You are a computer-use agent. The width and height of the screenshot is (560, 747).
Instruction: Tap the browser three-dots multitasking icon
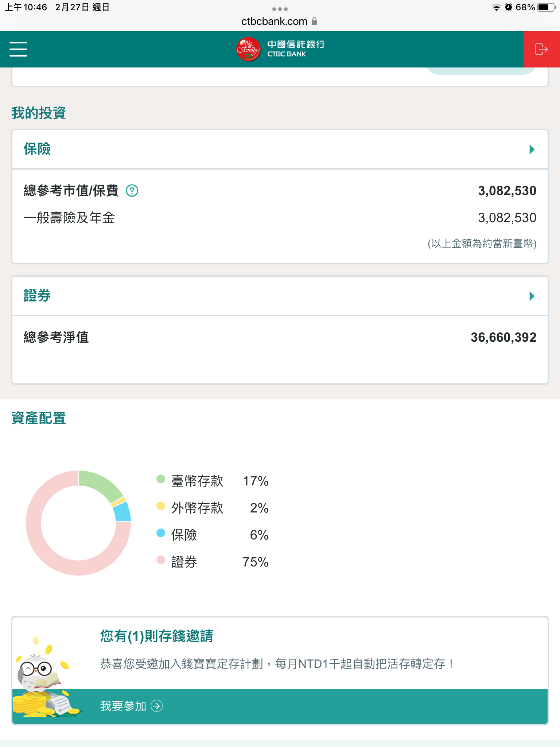280,9
